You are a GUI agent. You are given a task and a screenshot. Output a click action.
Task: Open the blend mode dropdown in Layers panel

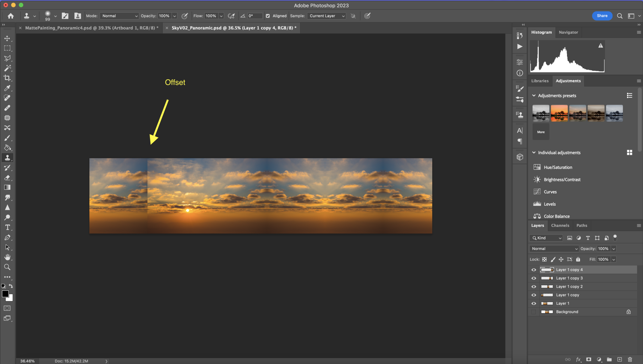point(553,249)
